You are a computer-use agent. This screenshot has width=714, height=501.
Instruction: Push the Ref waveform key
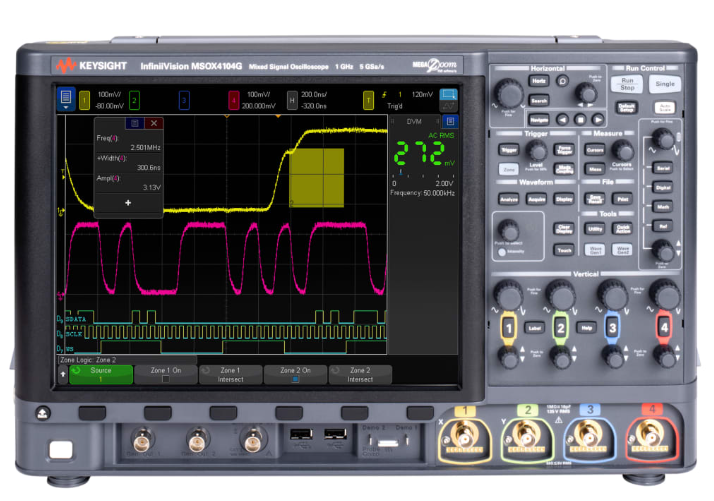[x=663, y=225]
